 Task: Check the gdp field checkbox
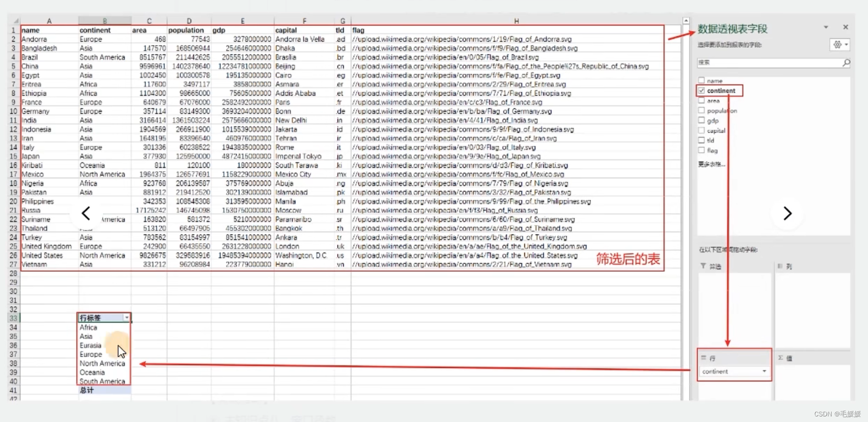[701, 120]
